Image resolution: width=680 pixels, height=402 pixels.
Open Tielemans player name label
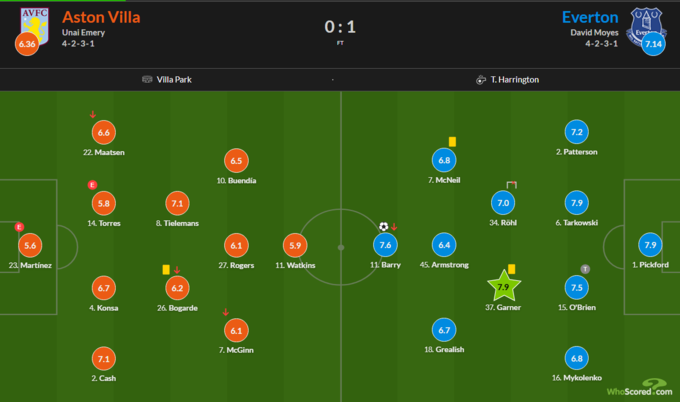tap(177, 223)
